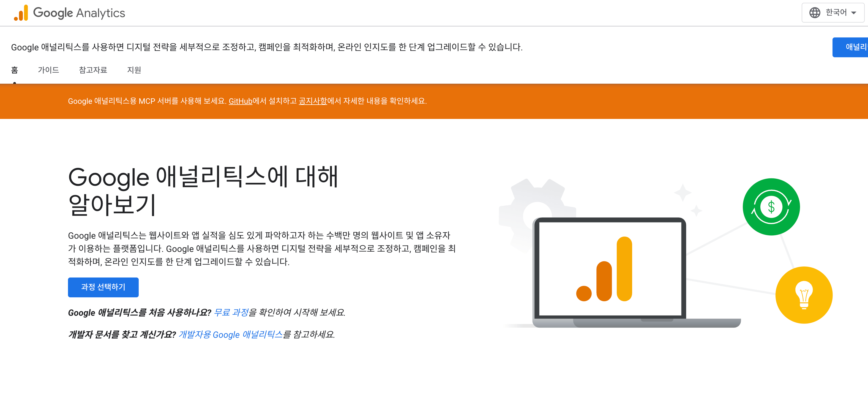Open the 공지사항 link in banner
868x408 pixels.
312,101
